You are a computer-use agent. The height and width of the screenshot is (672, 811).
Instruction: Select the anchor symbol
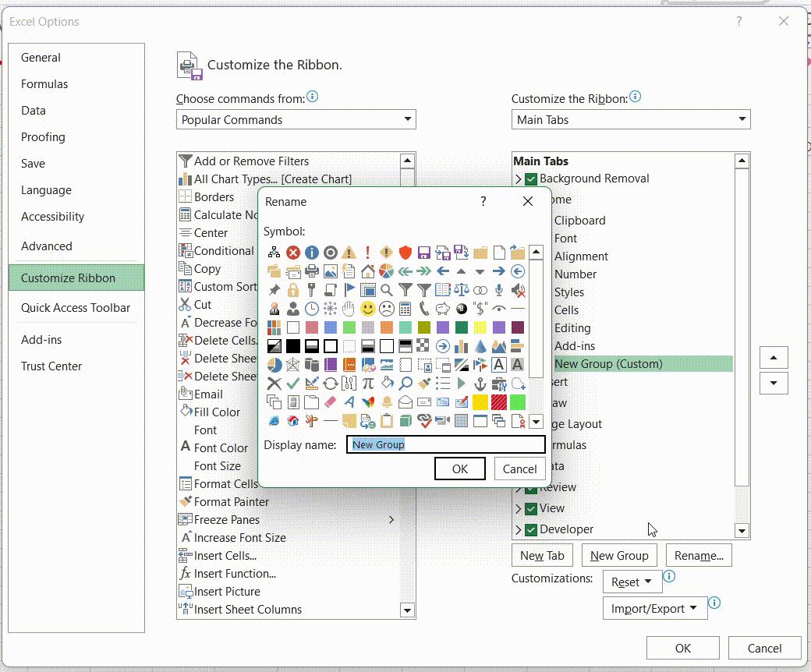[x=480, y=383]
